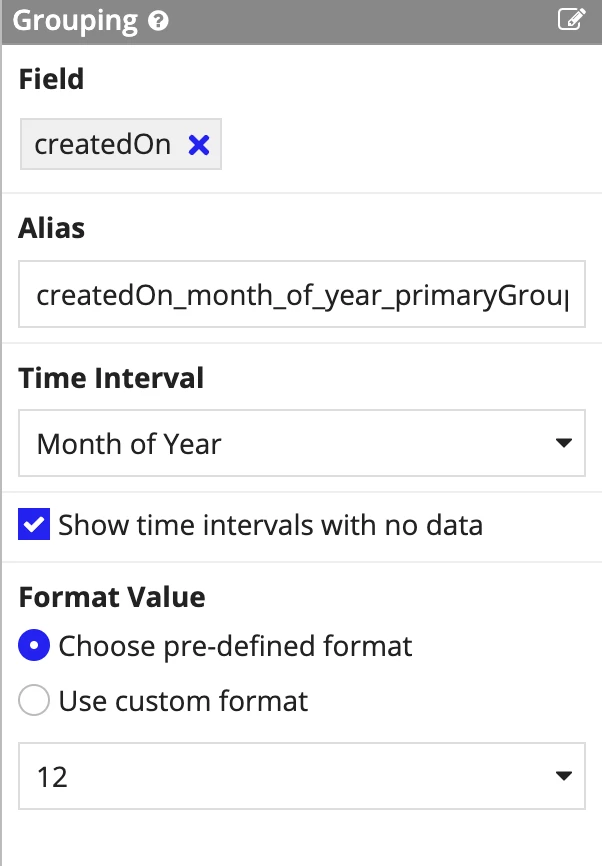Click the 'Show time intervals with no data' label
Screen dimensions: 602x866
271,525
